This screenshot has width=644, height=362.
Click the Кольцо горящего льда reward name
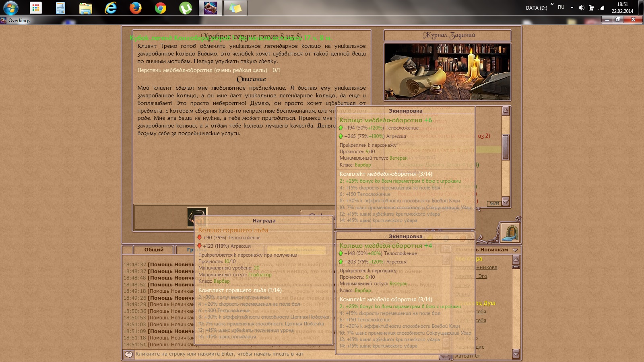coord(233,230)
